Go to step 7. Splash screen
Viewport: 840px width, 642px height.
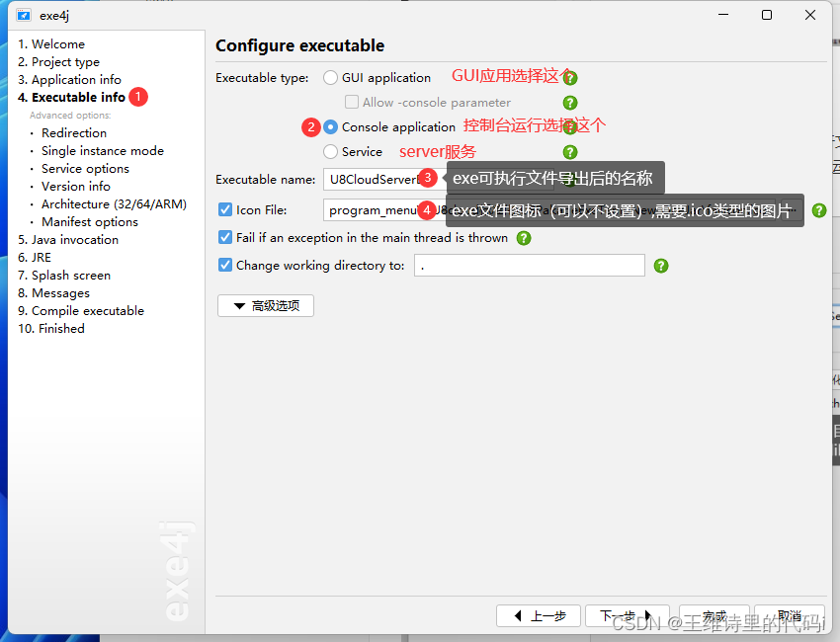coord(64,276)
